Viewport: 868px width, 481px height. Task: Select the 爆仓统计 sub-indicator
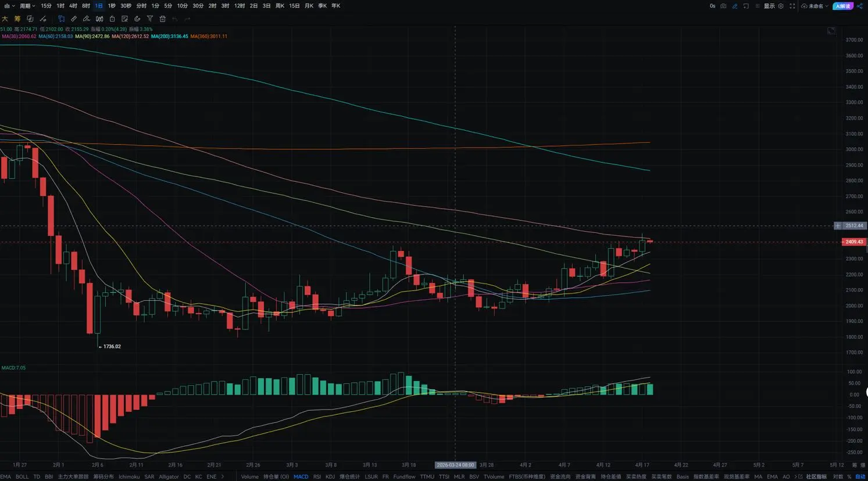[350, 477]
